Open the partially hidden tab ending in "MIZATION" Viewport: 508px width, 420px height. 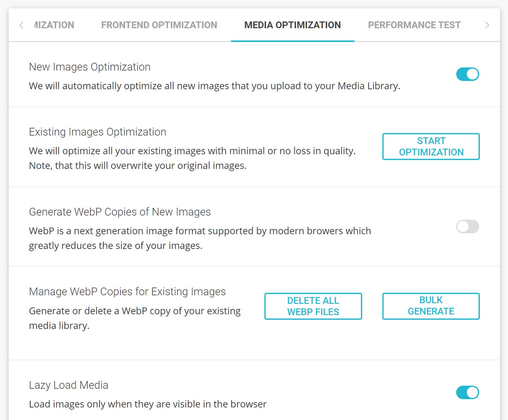coord(54,25)
